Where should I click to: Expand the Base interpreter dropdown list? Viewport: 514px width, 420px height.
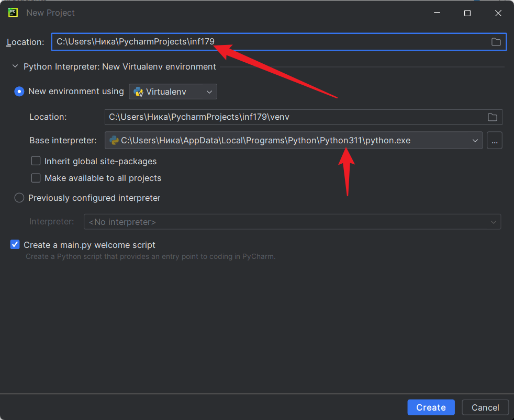(475, 141)
